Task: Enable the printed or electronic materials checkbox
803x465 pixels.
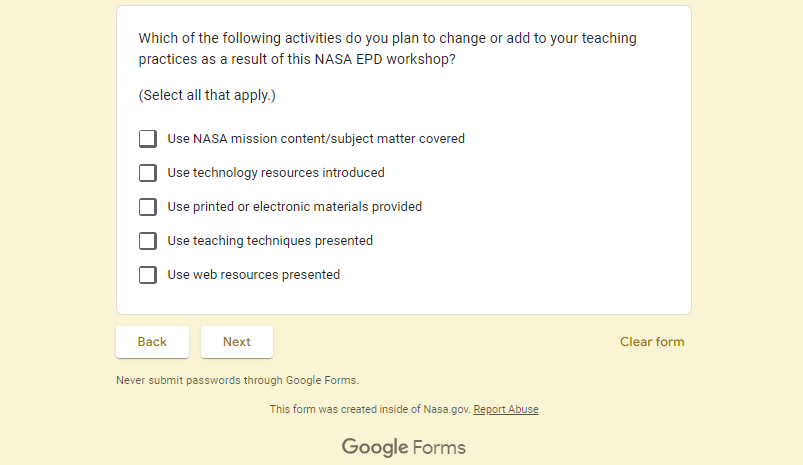Action: tap(148, 207)
